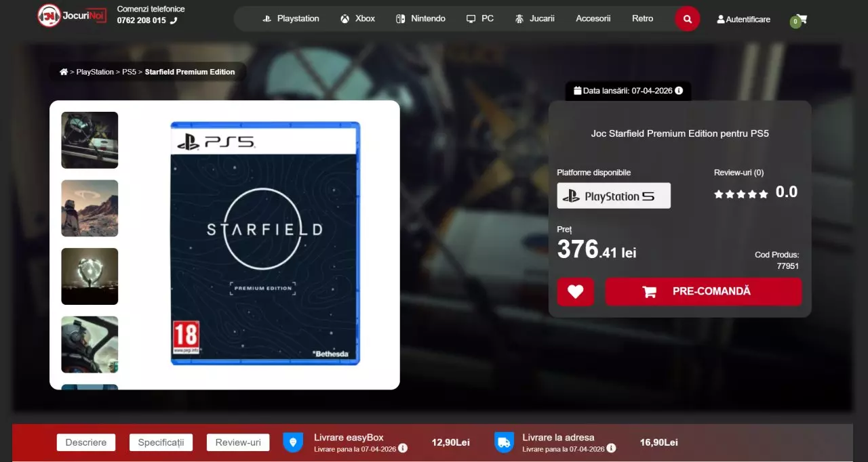
Task: Switch to the Specificații tab
Action: [x=161, y=442]
